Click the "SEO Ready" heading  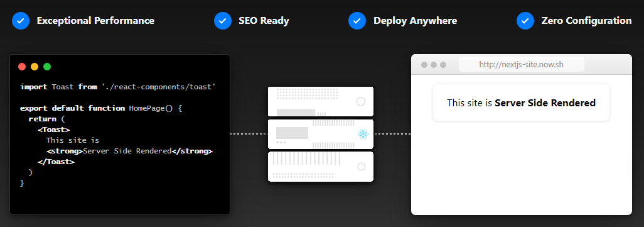click(x=264, y=21)
